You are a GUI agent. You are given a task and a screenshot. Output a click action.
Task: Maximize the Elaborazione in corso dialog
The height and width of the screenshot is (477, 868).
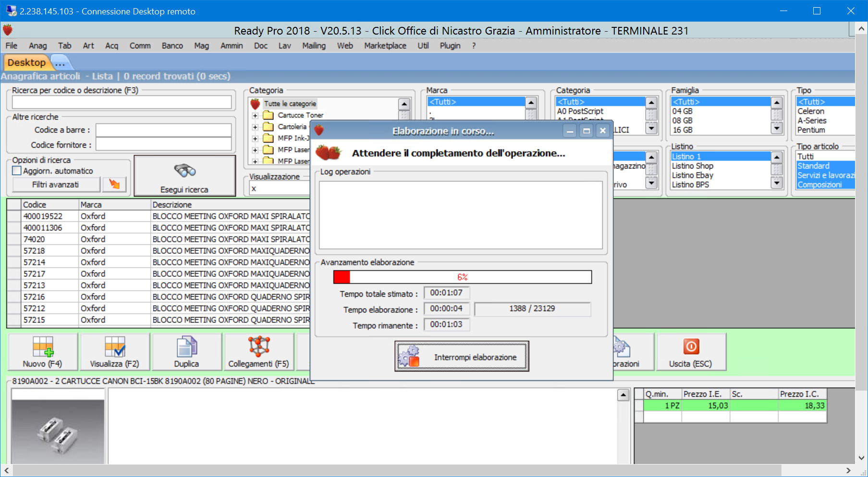pyautogui.click(x=586, y=131)
